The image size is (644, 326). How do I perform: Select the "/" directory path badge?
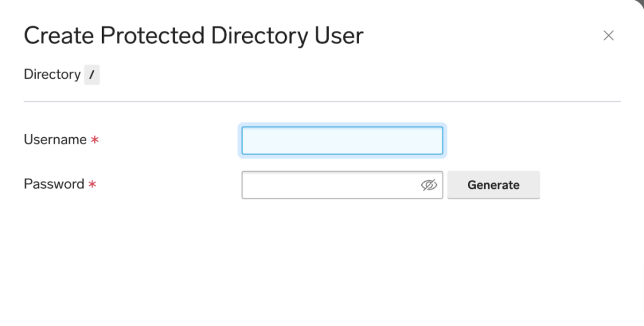(92, 76)
